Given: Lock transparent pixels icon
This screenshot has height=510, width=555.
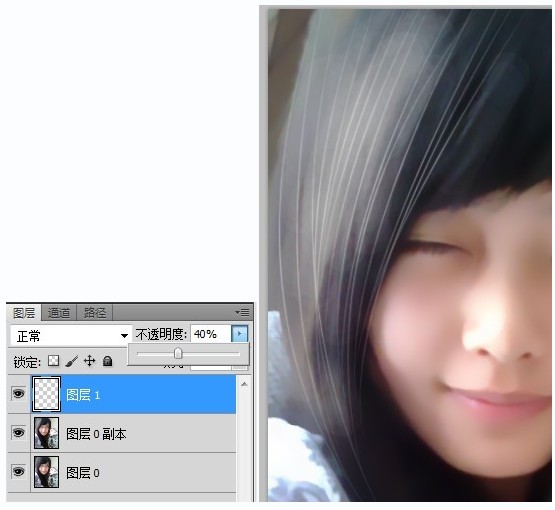Looking at the screenshot, I should pyautogui.click(x=53, y=361).
